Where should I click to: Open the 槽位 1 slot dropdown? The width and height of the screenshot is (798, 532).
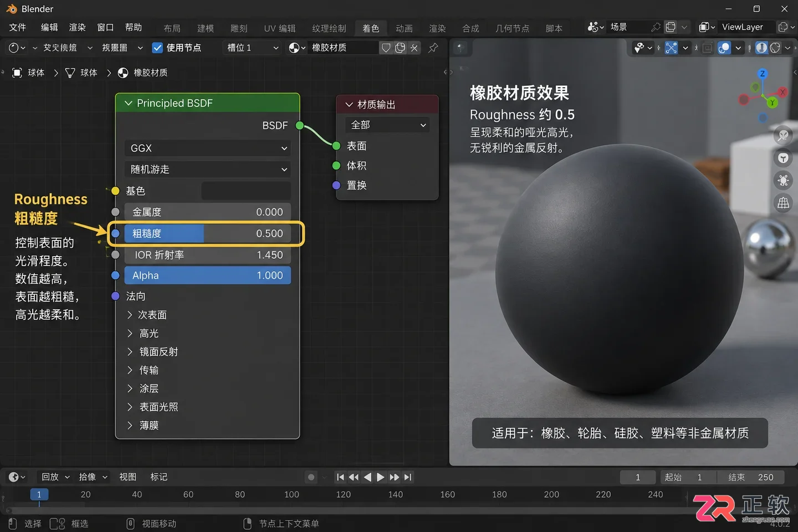coord(252,48)
